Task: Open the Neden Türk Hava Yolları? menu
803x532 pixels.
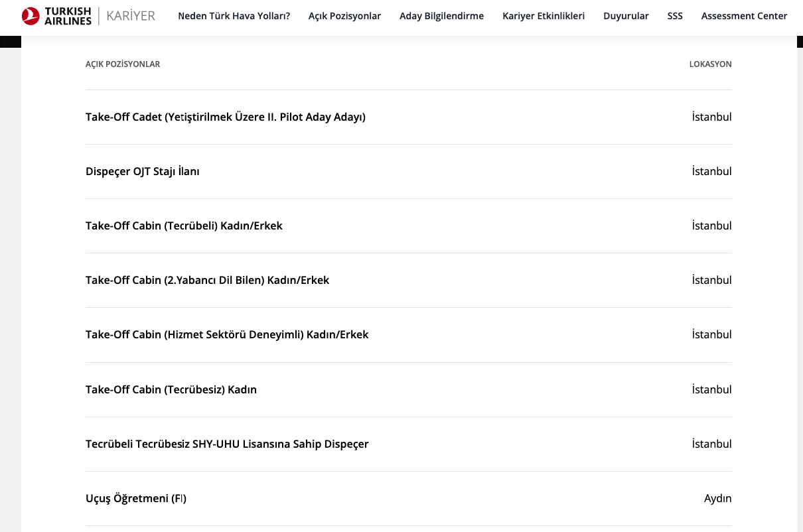Action: pos(234,16)
